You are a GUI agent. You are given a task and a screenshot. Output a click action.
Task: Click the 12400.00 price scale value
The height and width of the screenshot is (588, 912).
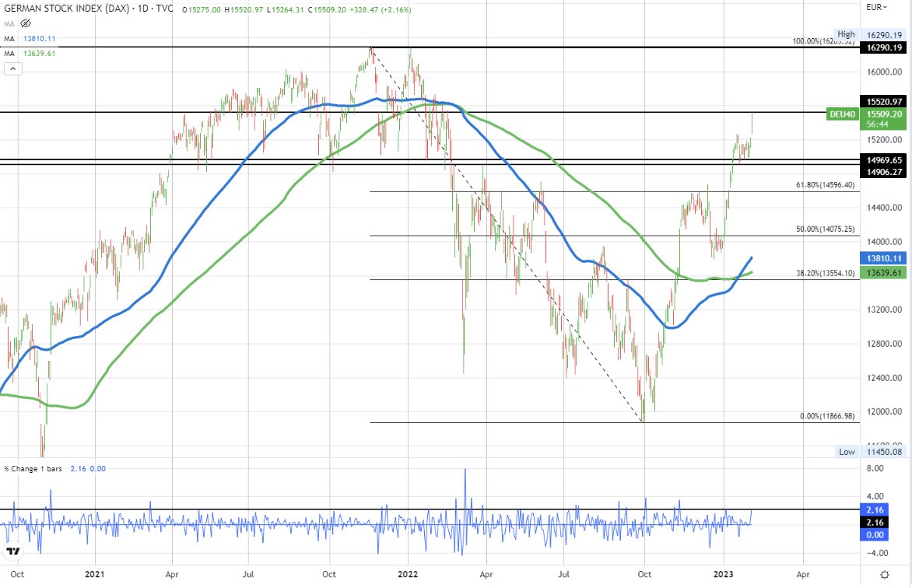tap(885, 378)
